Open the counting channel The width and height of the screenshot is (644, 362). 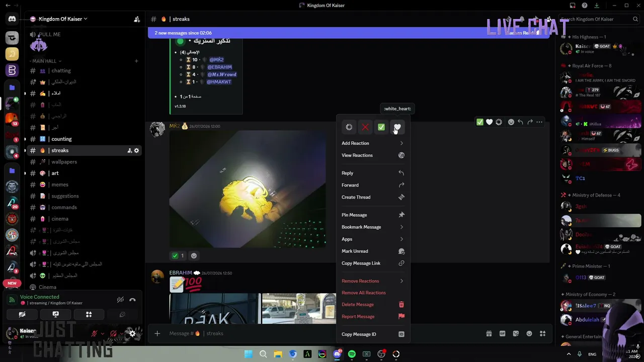pyautogui.click(x=84, y=139)
